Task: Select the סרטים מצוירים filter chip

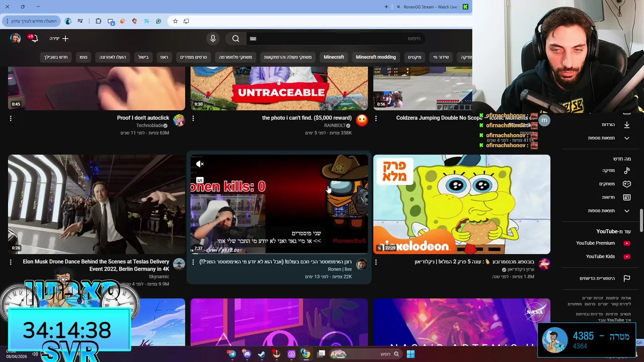Action: 194,57
